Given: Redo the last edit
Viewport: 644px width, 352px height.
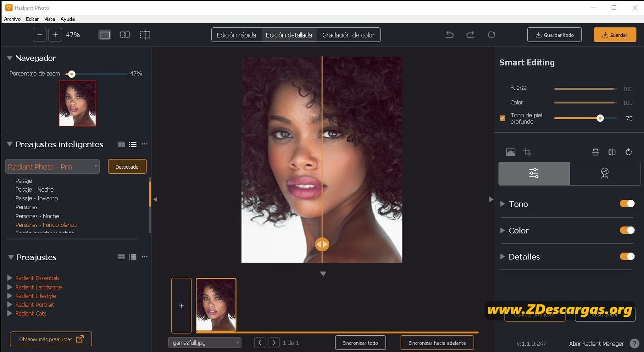Looking at the screenshot, I should (x=470, y=35).
